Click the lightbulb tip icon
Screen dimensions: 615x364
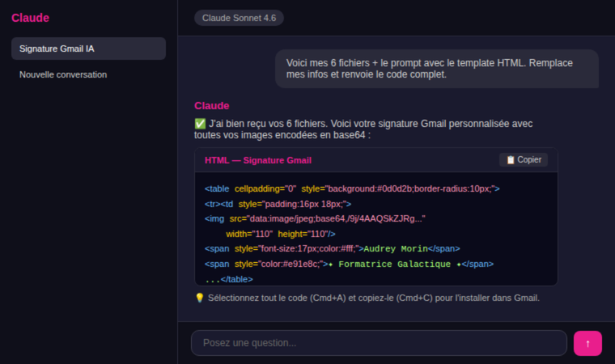(x=200, y=298)
